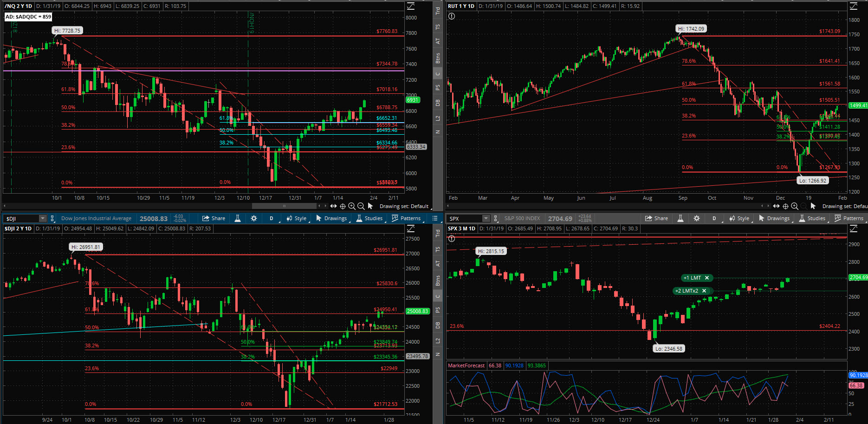
Task: Open the Style menu in $DJI toolbar
Action: [297, 218]
